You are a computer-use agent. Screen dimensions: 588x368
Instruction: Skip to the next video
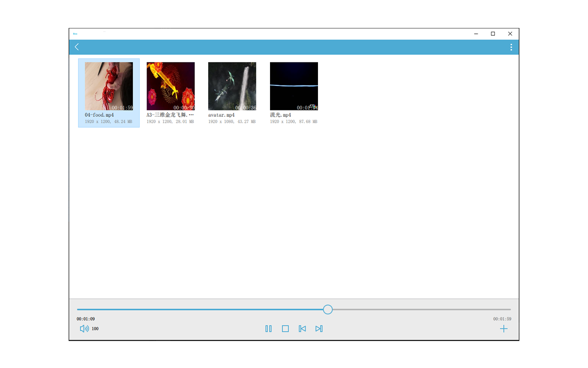(x=319, y=329)
